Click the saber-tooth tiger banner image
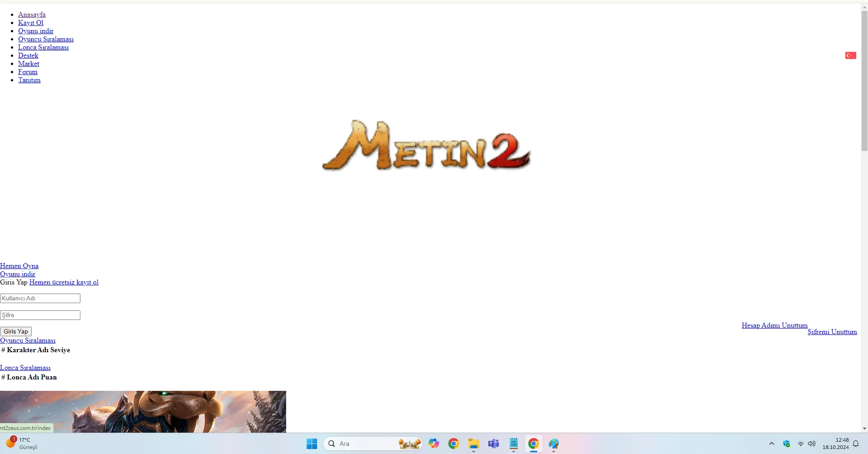Image resolution: width=868 pixels, height=454 pixels. (x=143, y=412)
